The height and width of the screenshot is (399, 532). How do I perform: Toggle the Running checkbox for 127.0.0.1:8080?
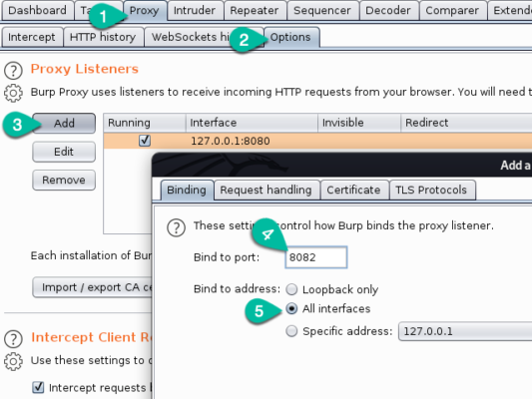pos(145,141)
